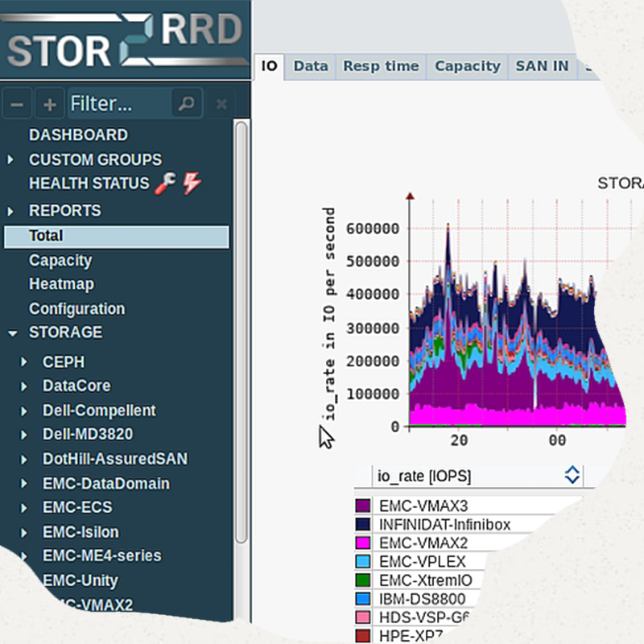Click the HDS-VSP pink legend swatch

pyautogui.click(x=363, y=617)
